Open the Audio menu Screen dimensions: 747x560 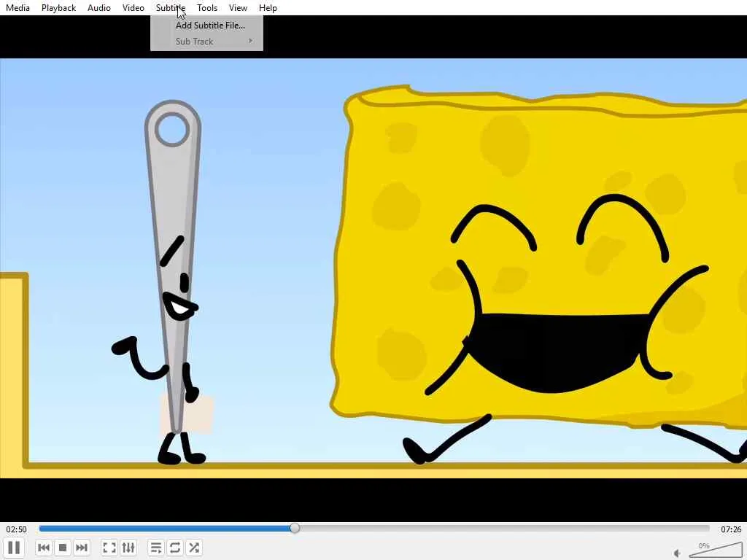click(99, 7)
